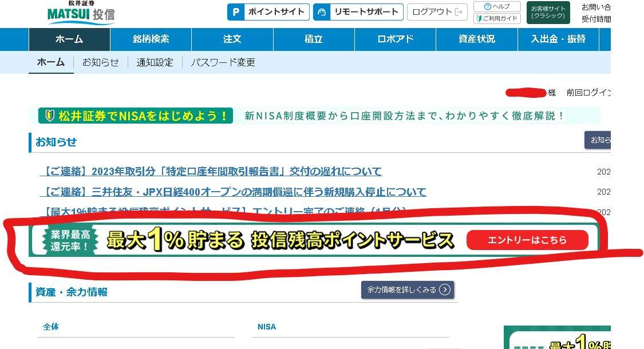Switch to お客様サイト(クラシック)
644x349 pixels.
[x=548, y=13]
